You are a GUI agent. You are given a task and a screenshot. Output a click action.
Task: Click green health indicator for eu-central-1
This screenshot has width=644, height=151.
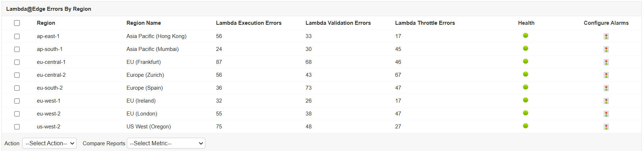[x=525, y=61]
